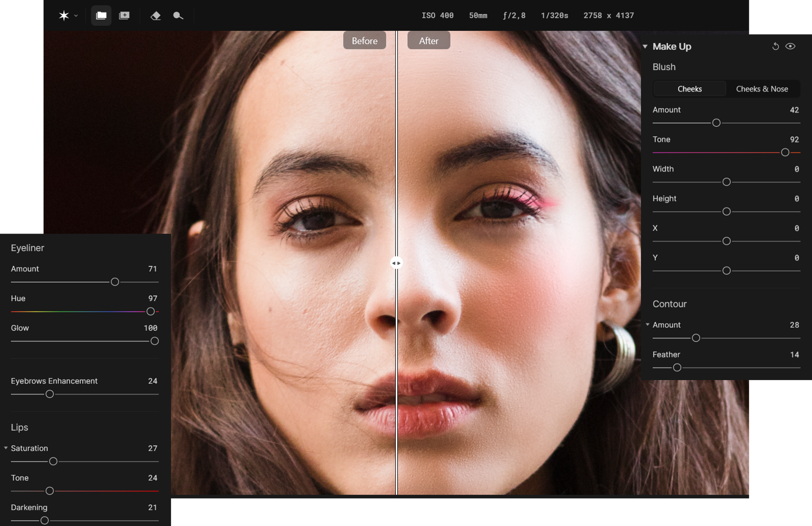
Task: Select the Eraser tool
Action: pos(155,15)
